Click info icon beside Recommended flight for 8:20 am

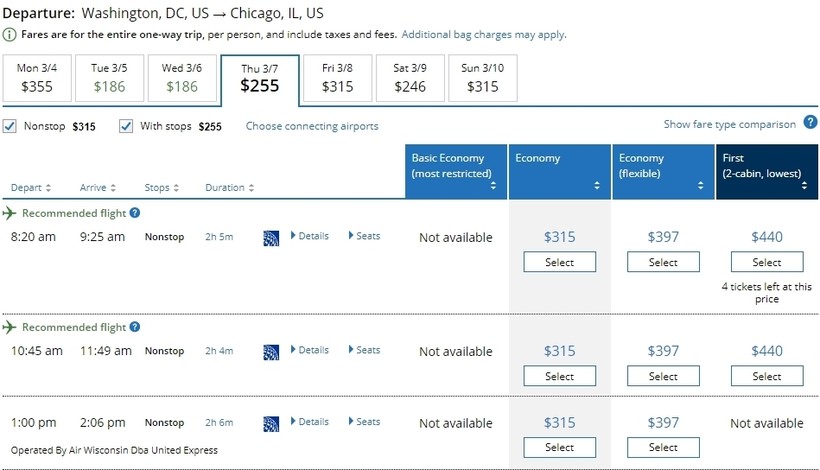tap(135, 213)
